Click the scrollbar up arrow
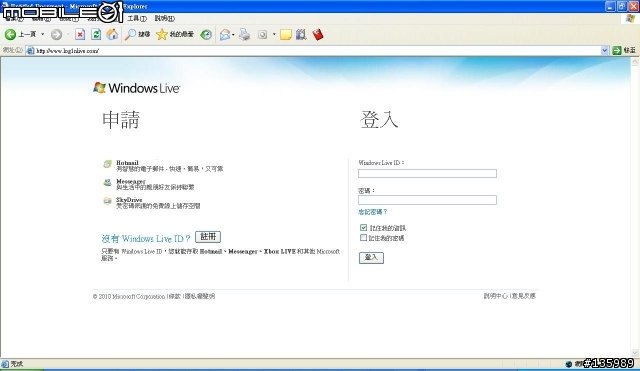 (x=635, y=62)
